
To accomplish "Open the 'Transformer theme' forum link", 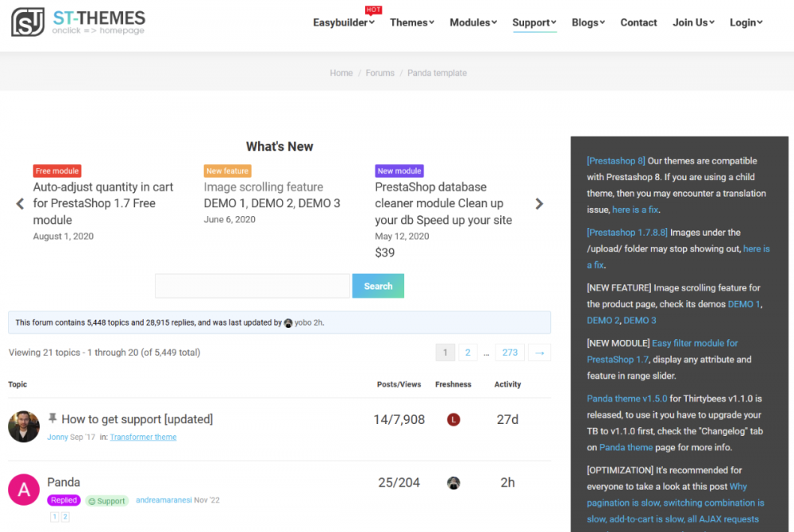I will [x=143, y=438].
